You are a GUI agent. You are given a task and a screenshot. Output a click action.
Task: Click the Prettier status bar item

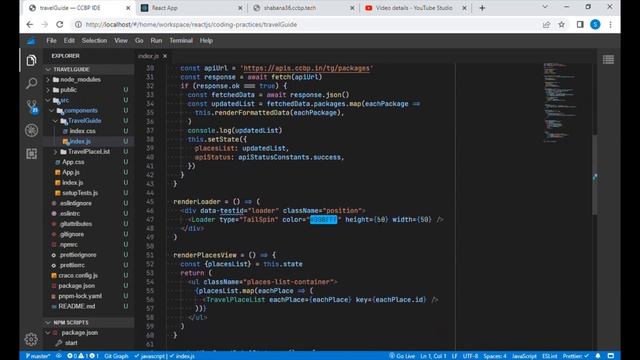pos(576,356)
